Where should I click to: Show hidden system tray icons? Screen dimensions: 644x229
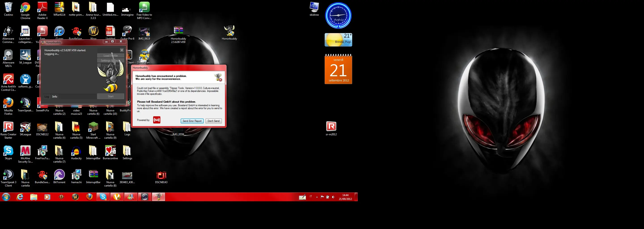pos(317,197)
